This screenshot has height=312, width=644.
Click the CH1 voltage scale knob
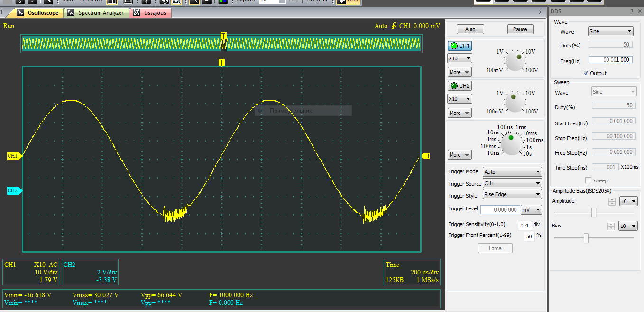click(x=515, y=60)
